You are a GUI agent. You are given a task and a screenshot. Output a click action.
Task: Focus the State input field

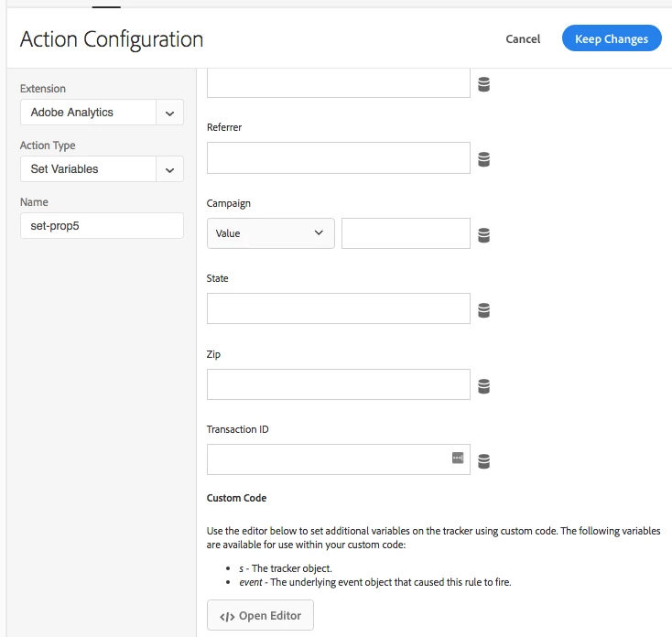pyautogui.click(x=338, y=309)
